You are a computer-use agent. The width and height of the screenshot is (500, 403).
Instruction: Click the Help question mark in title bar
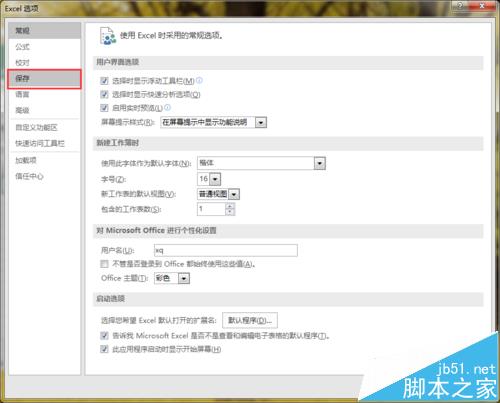(x=460, y=6)
